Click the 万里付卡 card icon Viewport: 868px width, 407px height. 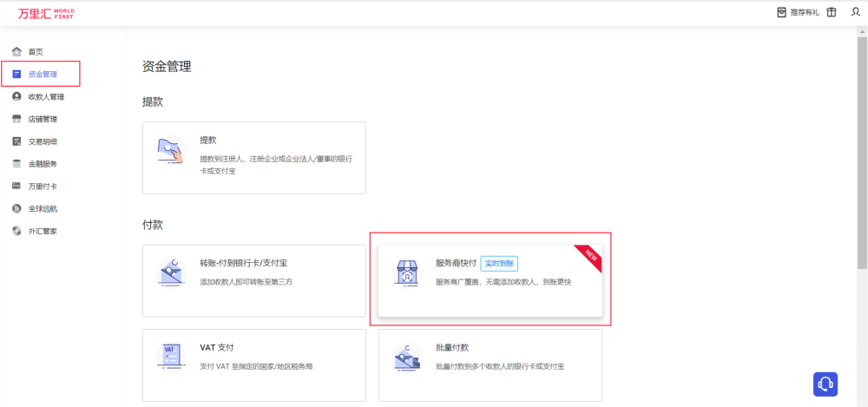pyautogui.click(x=16, y=187)
